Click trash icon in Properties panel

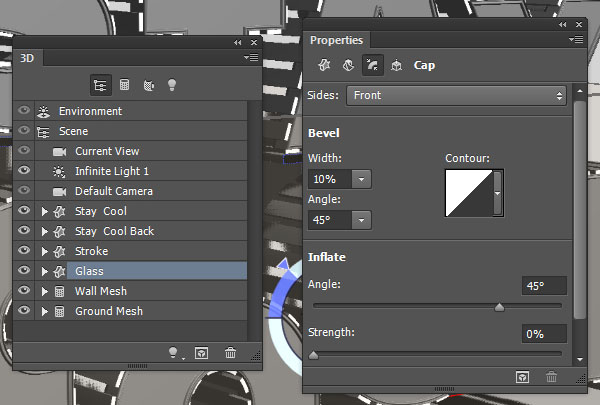coord(551,377)
